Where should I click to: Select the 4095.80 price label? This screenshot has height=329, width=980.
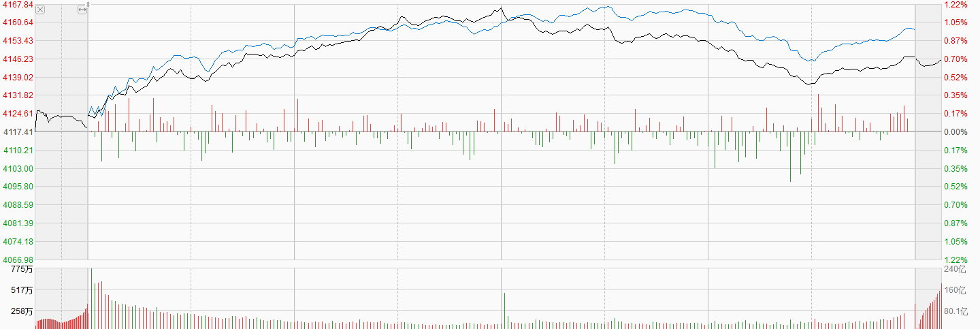[x=17, y=187]
